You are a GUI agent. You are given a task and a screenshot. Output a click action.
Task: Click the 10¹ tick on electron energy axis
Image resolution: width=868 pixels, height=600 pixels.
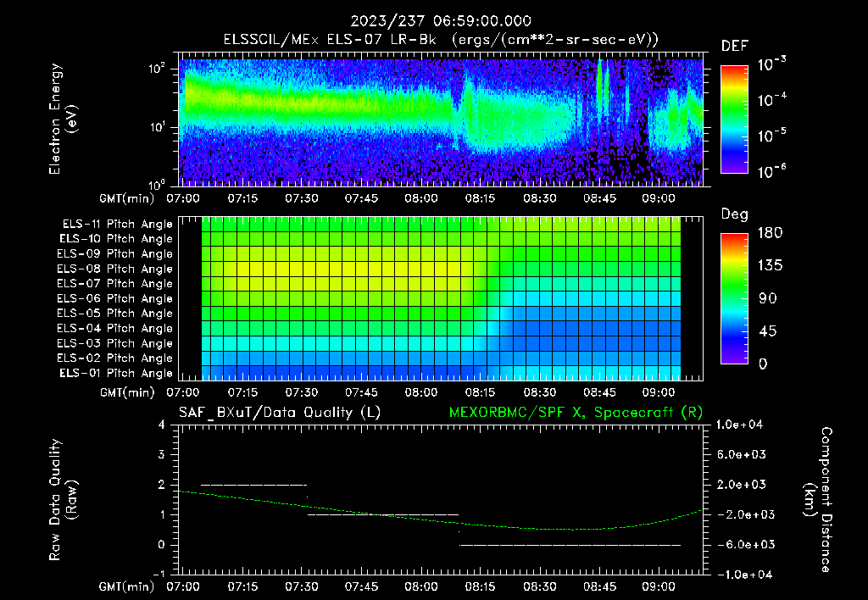point(157,127)
